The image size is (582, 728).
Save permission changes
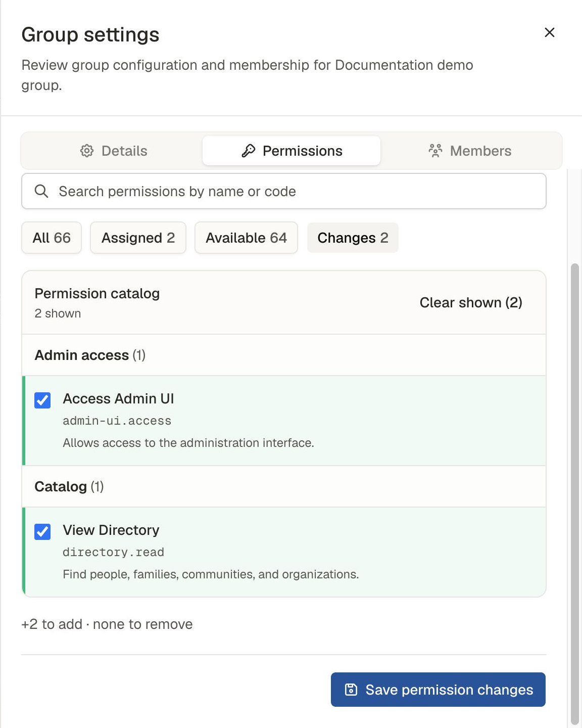438,690
